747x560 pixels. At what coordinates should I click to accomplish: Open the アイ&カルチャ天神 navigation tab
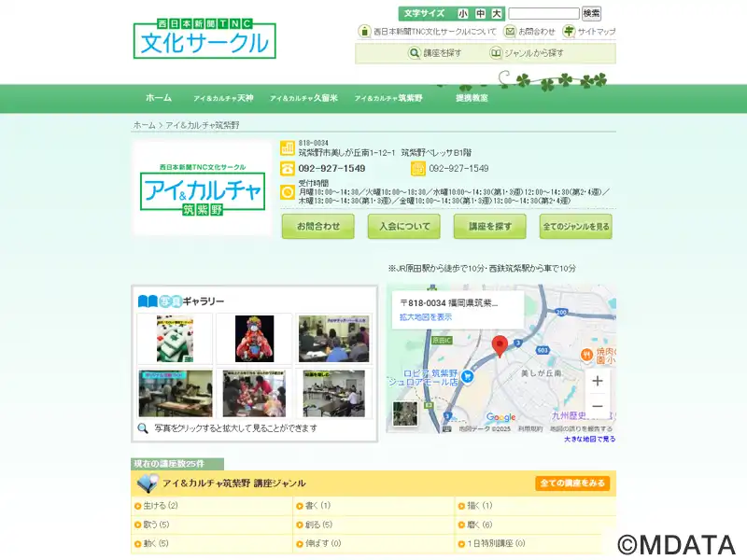pos(223,98)
